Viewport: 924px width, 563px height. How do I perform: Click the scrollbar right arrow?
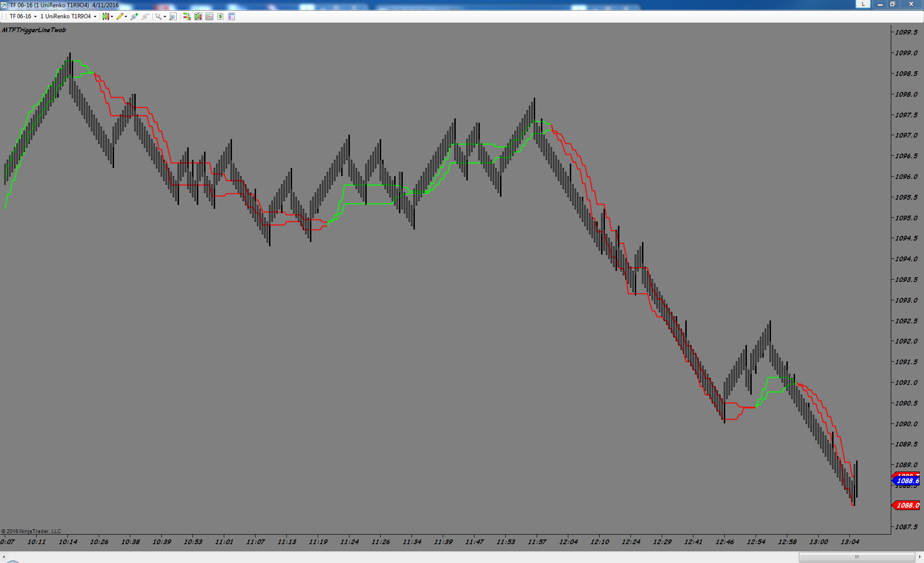[x=919, y=557]
